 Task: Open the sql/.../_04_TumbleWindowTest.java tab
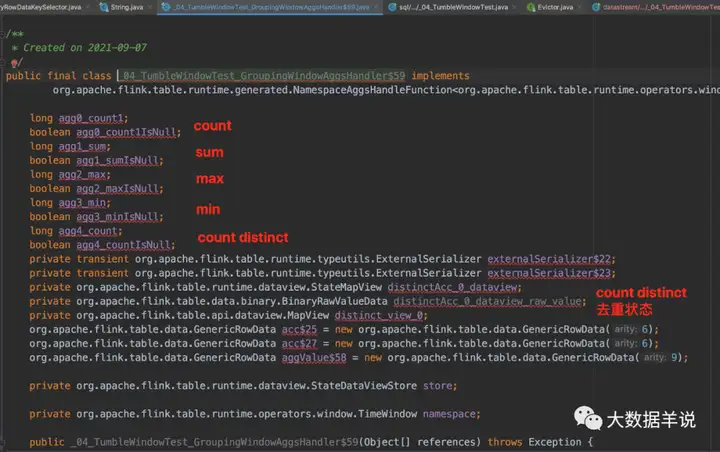pyautogui.click(x=453, y=7)
